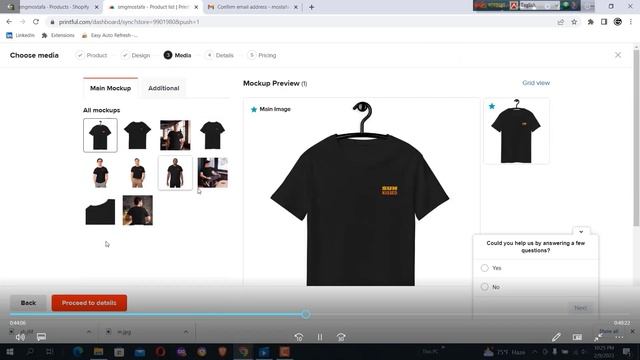
Task: Open video player more options ellipsis
Action: 619,337
